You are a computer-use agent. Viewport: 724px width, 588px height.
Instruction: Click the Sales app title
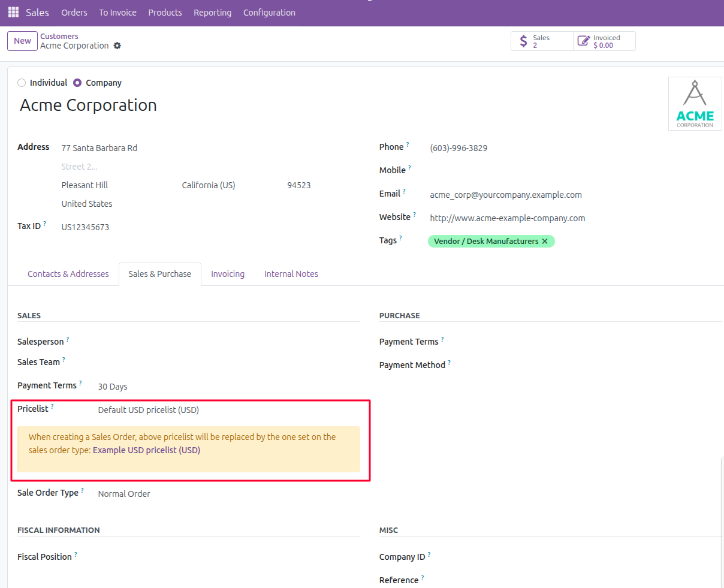pyautogui.click(x=37, y=13)
